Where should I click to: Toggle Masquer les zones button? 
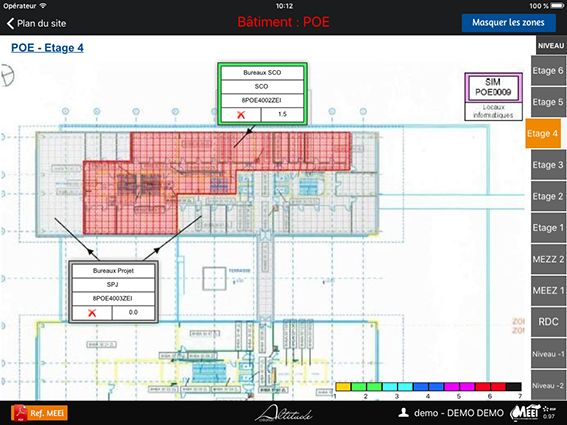[x=508, y=23]
